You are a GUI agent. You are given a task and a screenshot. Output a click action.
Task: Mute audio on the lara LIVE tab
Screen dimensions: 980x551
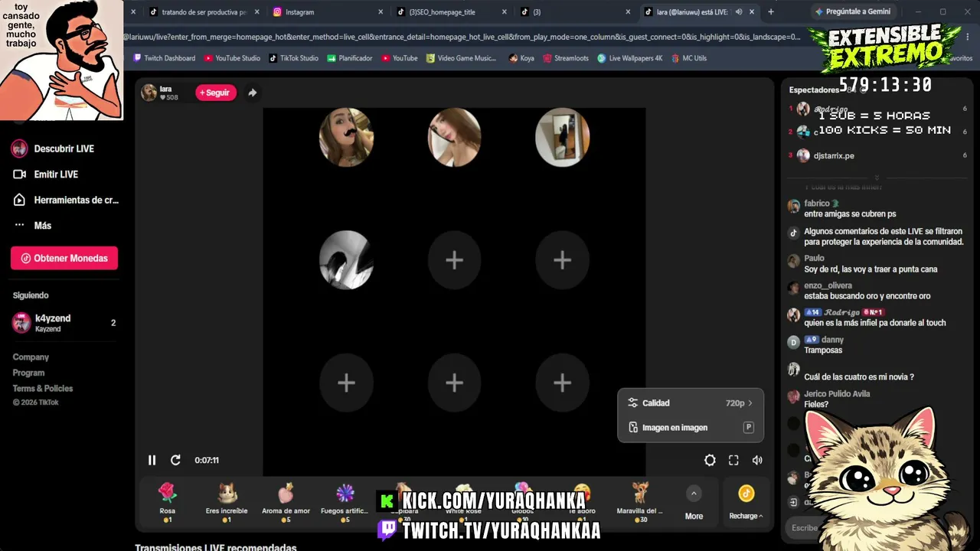click(739, 12)
